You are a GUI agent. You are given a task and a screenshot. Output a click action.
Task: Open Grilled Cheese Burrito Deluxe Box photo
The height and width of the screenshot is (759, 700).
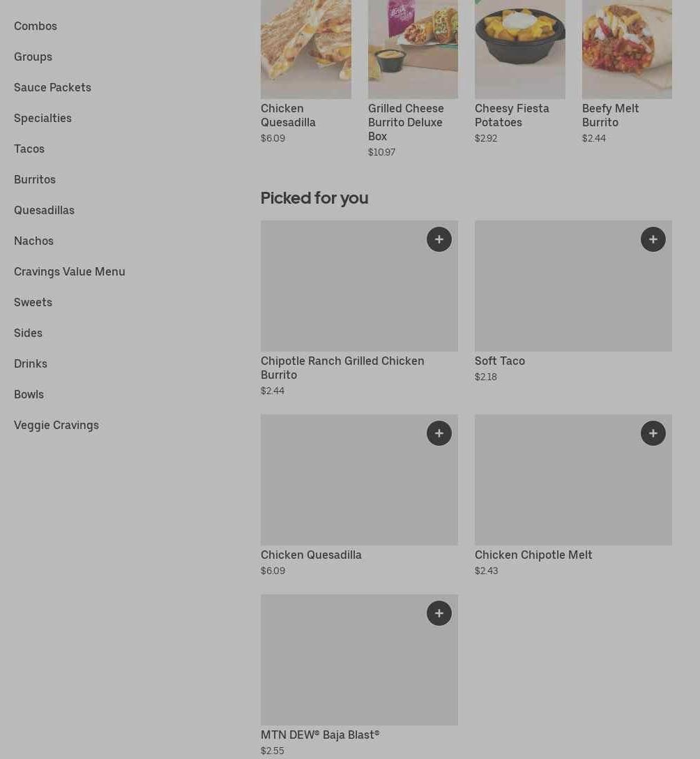[x=413, y=49]
